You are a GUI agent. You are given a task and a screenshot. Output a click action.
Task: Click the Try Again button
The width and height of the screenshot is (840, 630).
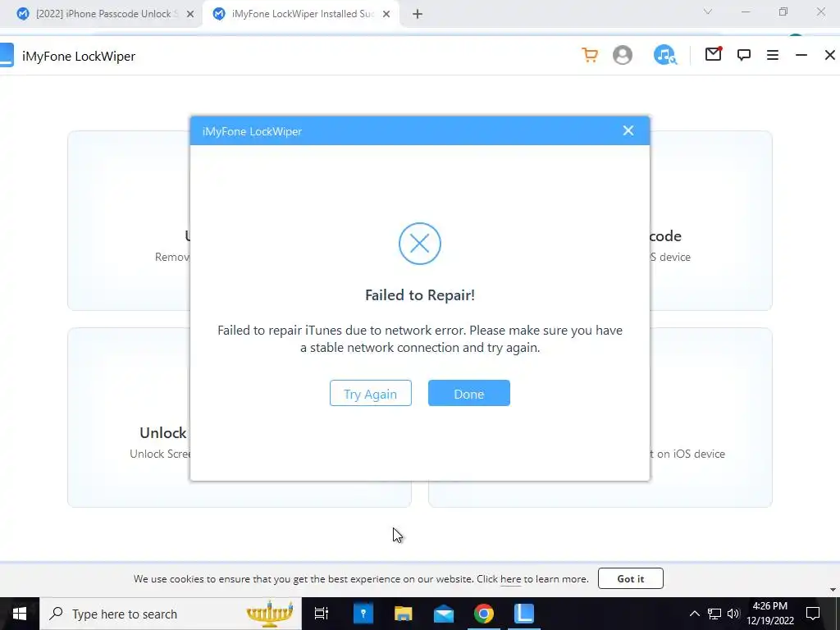coord(371,393)
